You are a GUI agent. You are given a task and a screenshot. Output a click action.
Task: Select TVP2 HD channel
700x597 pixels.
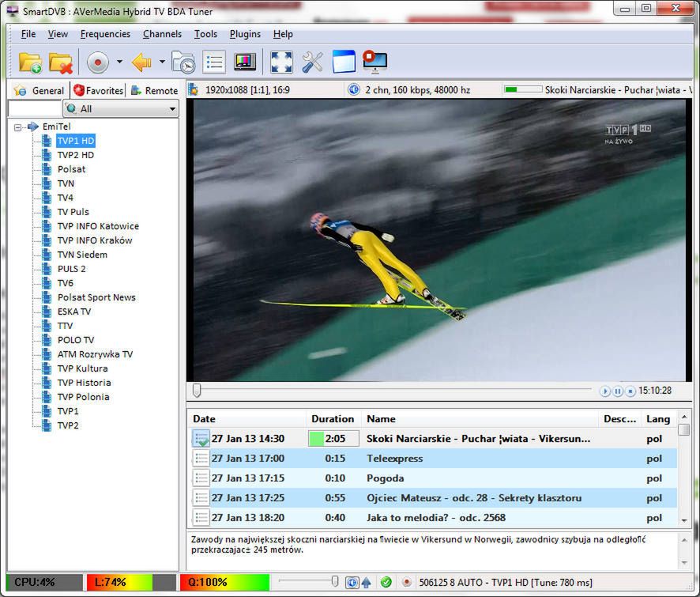point(75,155)
